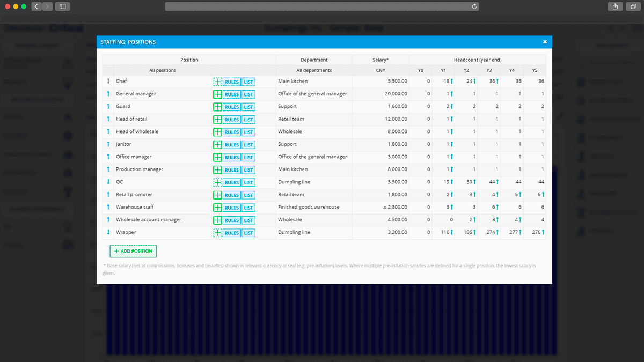The width and height of the screenshot is (644, 362).
Task: Open RULES for Head of retail
Action: click(x=232, y=120)
